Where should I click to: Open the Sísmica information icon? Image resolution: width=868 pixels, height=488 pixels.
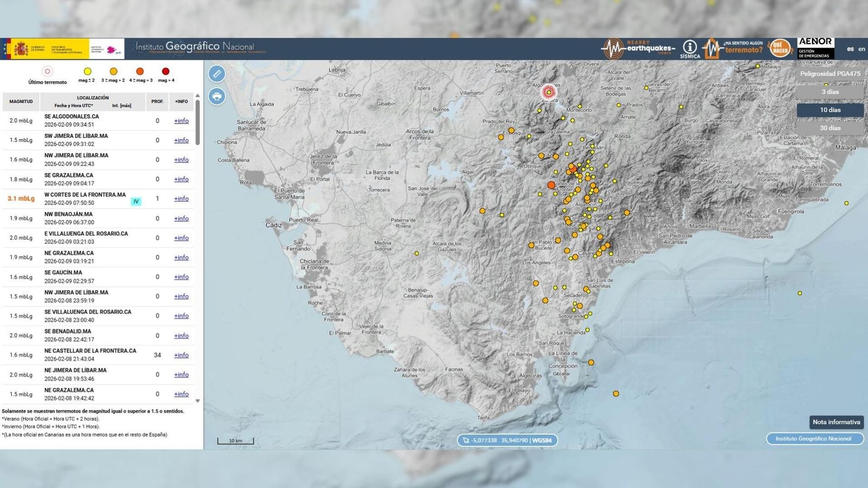[x=690, y=49]
